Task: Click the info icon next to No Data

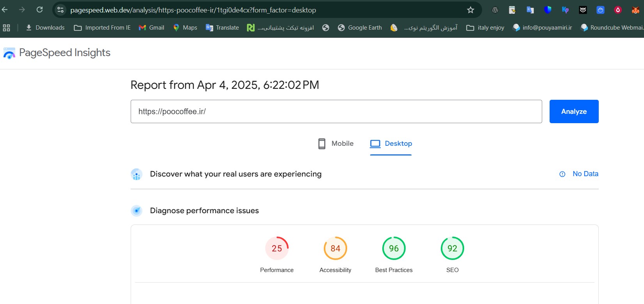Action: coord(562,174)
